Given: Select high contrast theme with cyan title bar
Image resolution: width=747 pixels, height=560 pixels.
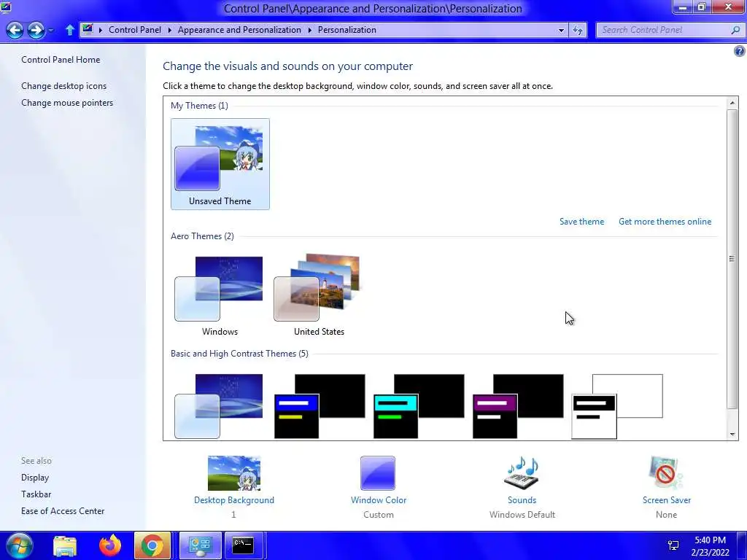Looking at the screenshot, I should [x=419, y=405].
